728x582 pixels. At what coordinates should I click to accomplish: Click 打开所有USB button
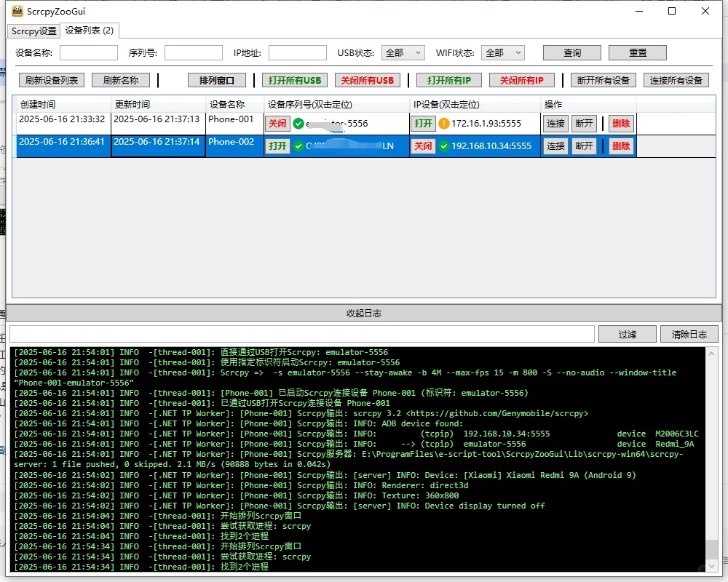click(294, 80)
